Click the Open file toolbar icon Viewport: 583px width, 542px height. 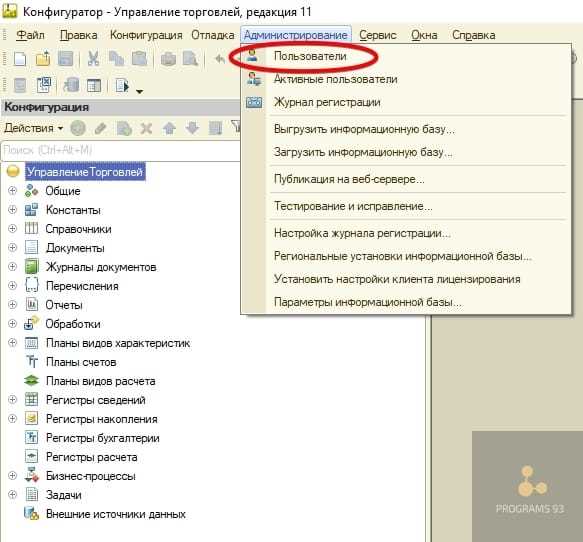tap(43, 59)
